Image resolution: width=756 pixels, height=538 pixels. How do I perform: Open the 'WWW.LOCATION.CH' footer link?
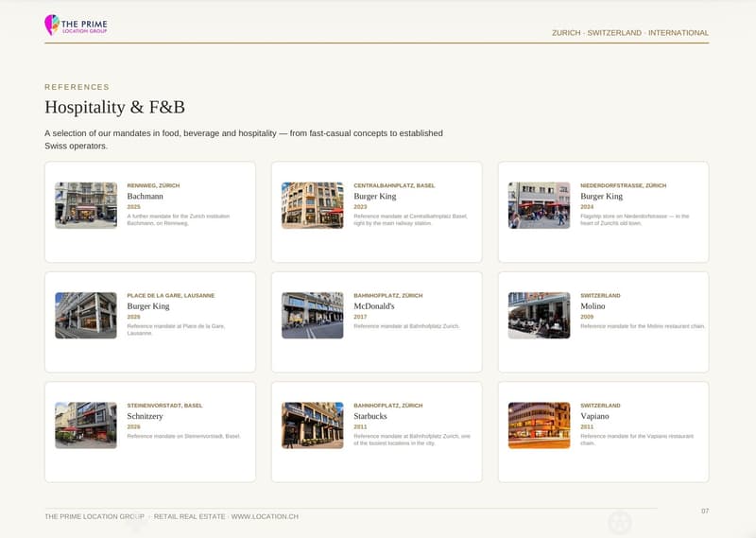click(265, 516)
